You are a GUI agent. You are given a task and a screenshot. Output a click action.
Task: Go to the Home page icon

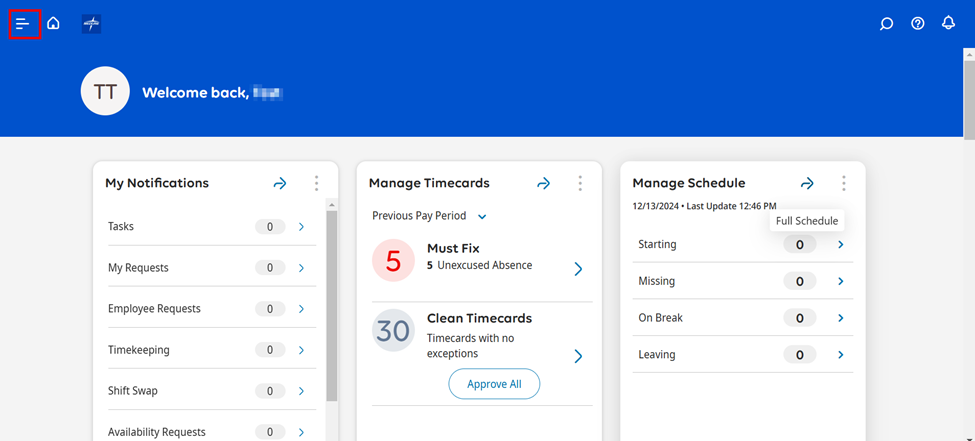pos(54,23)
